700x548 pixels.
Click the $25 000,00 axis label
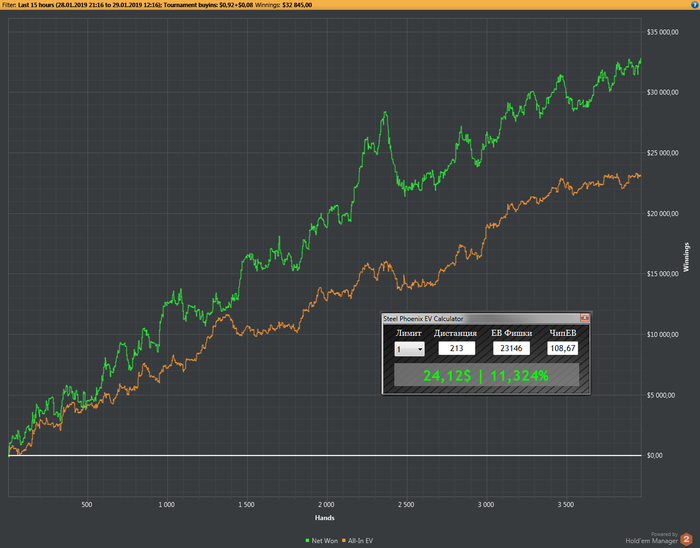tap(662, 153)
